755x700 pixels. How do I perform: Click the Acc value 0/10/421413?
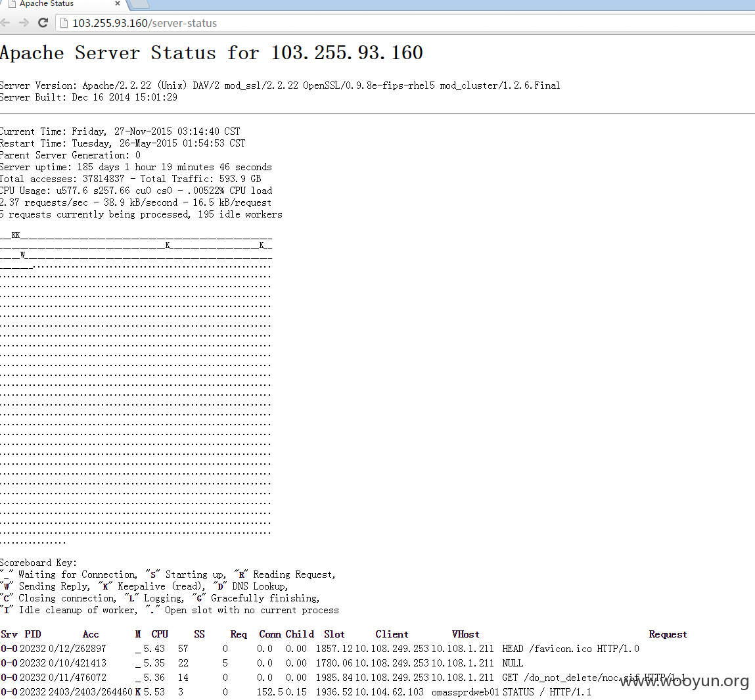77,663
